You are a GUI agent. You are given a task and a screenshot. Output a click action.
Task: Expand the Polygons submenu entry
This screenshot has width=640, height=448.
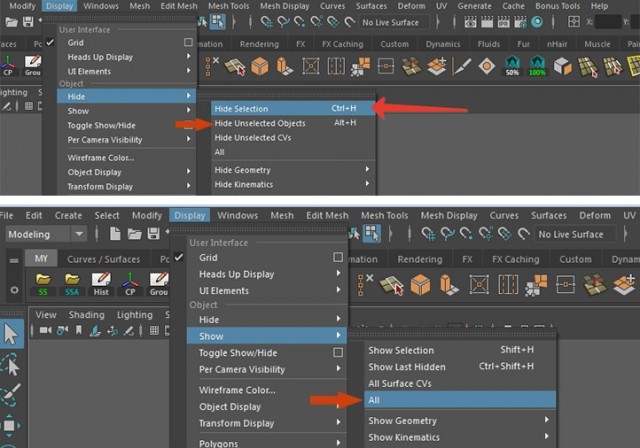pos(267,443)
